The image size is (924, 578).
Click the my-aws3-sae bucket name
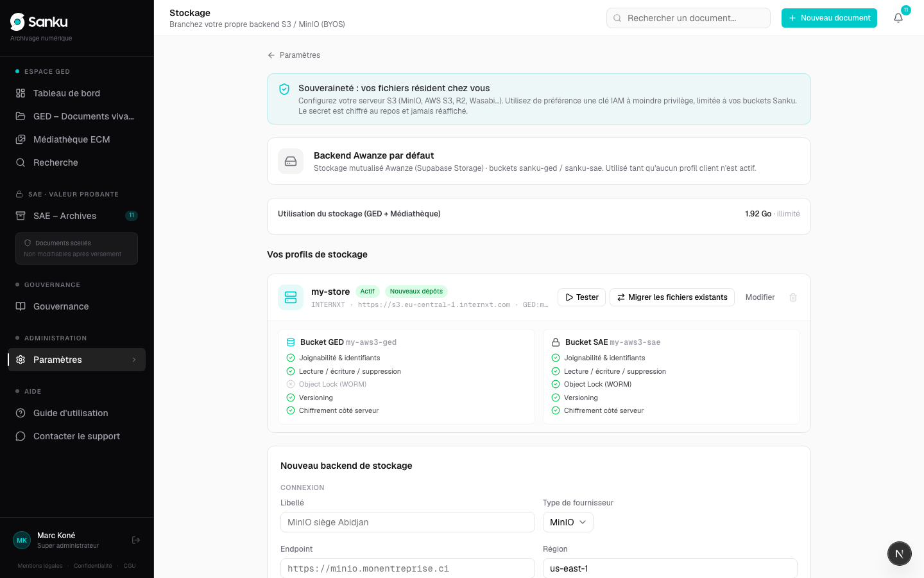click(x=635, y=342)
